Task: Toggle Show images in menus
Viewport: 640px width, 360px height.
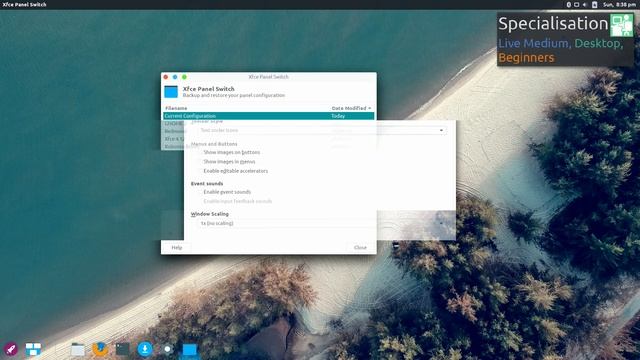Action: (x=229, y=162)
